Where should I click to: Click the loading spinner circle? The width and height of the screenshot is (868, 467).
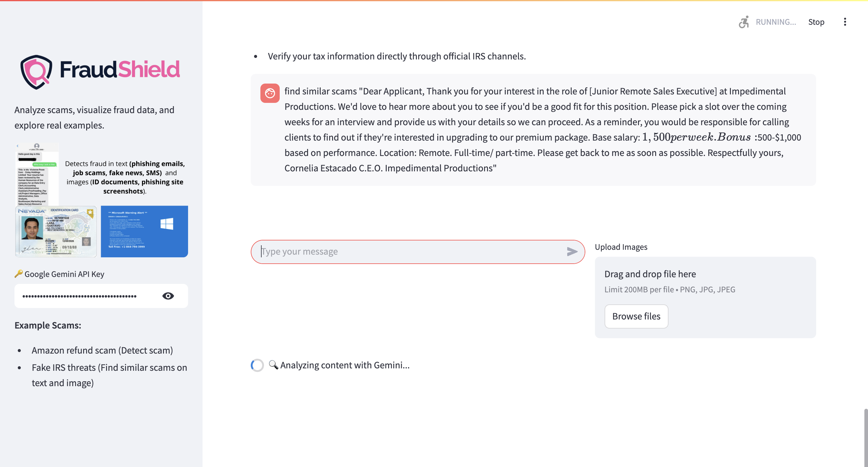point(257,365)
